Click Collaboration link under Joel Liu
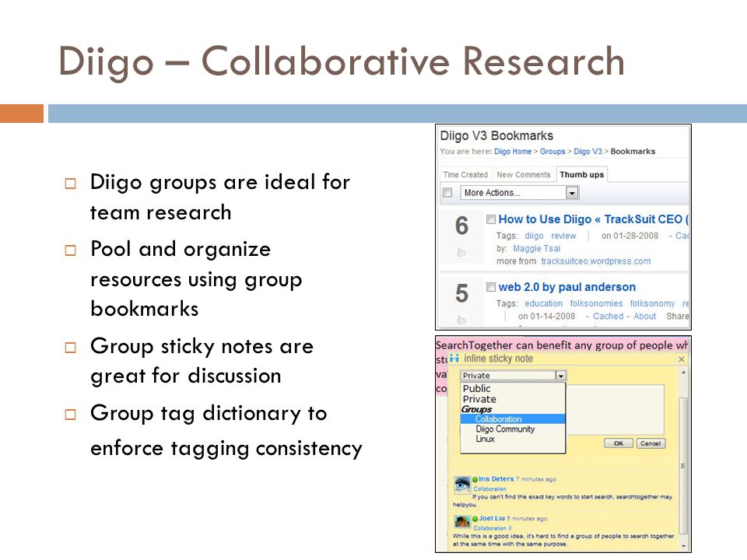The height and width of the screenshot is (560, 747). [489, 528]
